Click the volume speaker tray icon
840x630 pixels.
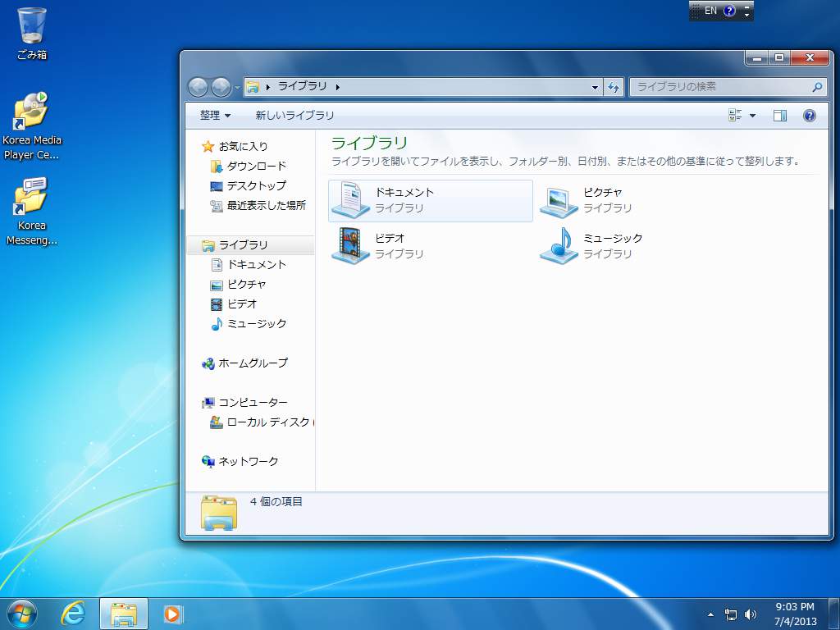750,614
